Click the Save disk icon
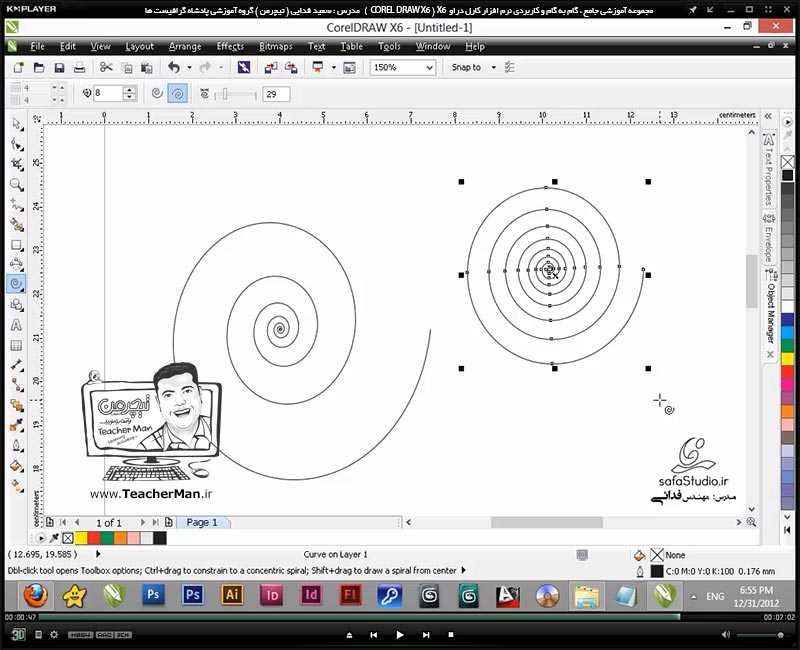Viewport: 800px width, 650px height. point(59,67)
